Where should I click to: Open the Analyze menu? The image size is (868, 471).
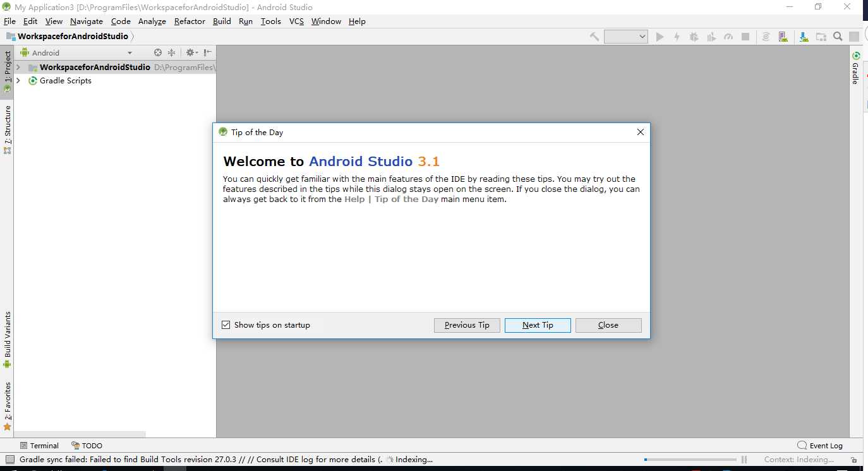(x=152, y=21)
